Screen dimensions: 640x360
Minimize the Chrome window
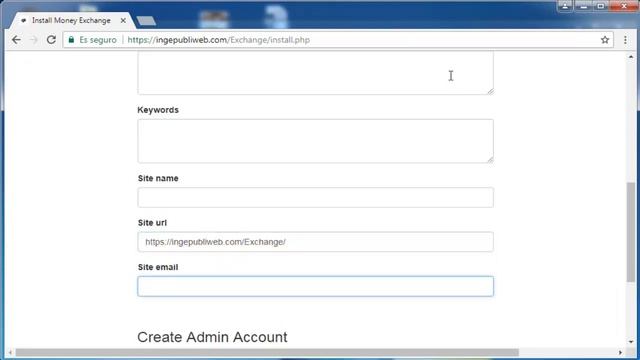point(583,6)
